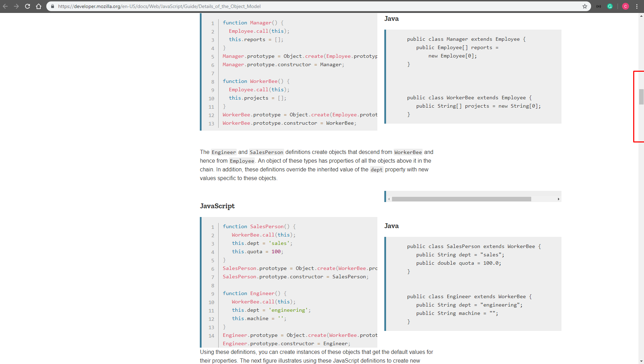
Task: Click the code-block {≡} extension icon
Action: (x=598, y=6)
